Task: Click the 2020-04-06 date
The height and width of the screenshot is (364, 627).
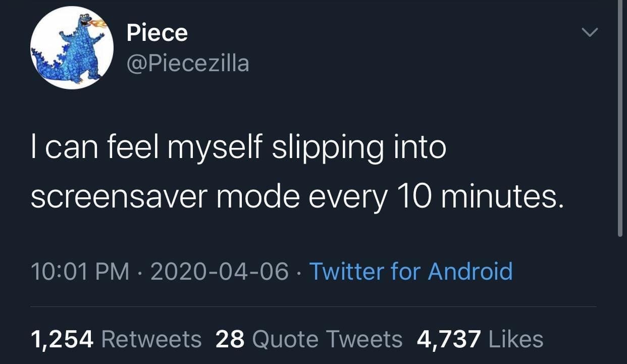Action: 220,272
